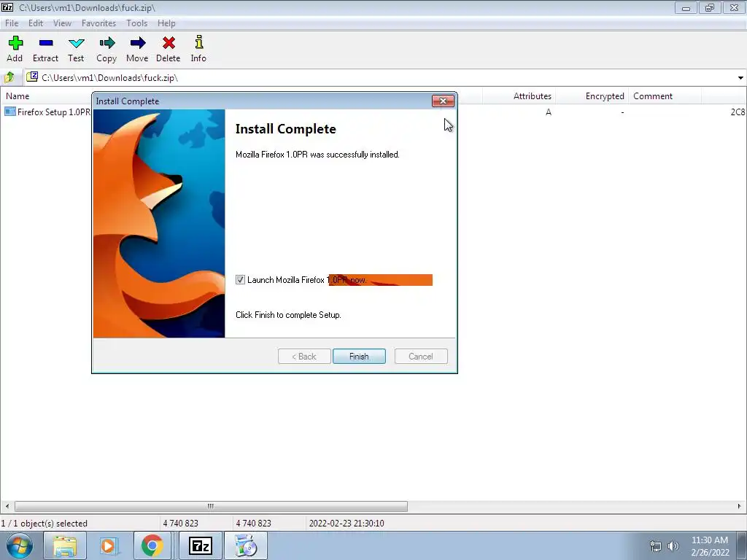The width and height of the screenshot is (747, 560).
Task: Expand the address path dropdown arrow
Action: [x=740, y=77]
